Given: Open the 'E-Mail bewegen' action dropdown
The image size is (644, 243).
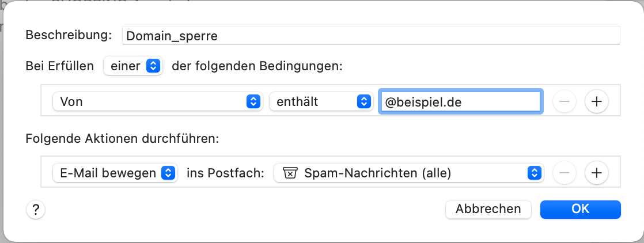Looking at the screenshot, I should 114,172.
